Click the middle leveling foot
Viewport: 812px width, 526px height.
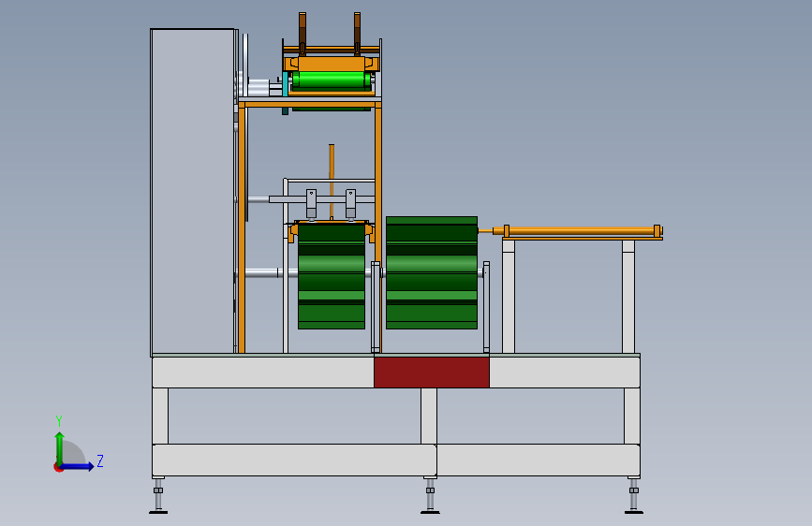pos(430,496)
